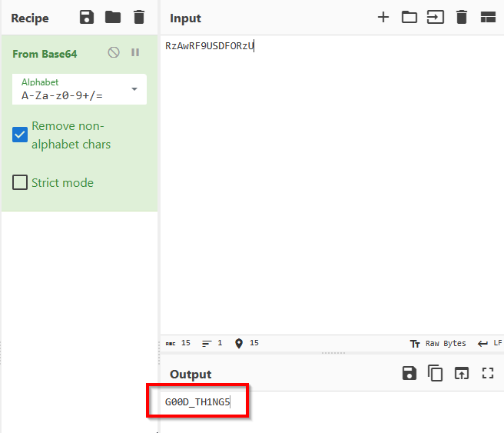
Task: Click the Output panel title
Action: click(191, 375)
